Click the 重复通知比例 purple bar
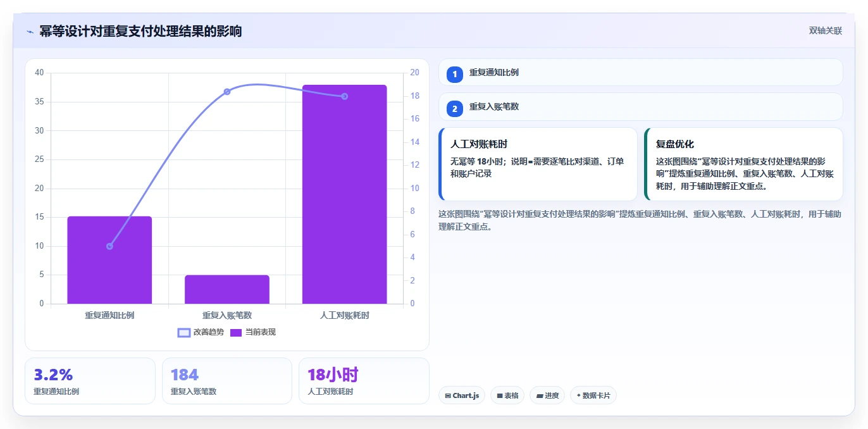This screenshot has height=429, width=868. pos(109,260)
